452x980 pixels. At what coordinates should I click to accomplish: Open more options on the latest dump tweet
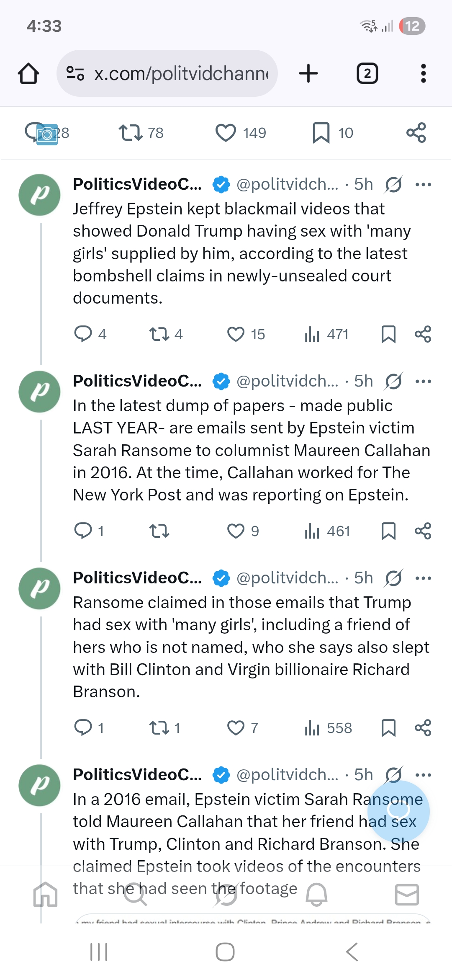[x=423, y=381]
